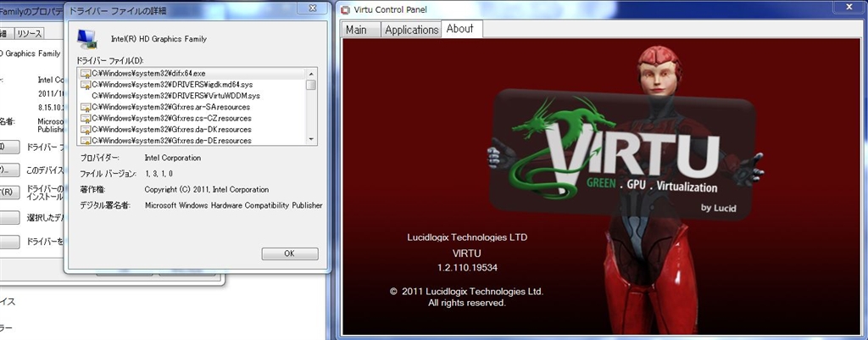Click the driver file list scrollbar thumb
The image size is (868, 340).
(311, 85)
